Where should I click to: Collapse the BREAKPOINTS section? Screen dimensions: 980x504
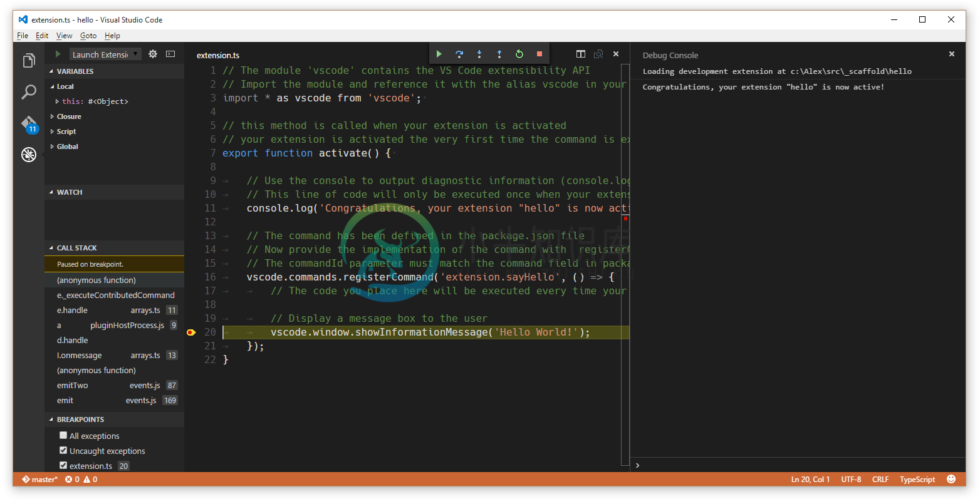point(115,419)
